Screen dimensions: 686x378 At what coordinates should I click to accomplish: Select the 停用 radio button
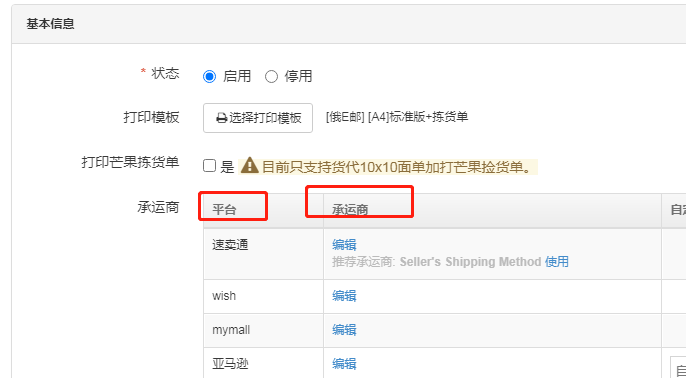pyautogui.click(x=271, y=77)
